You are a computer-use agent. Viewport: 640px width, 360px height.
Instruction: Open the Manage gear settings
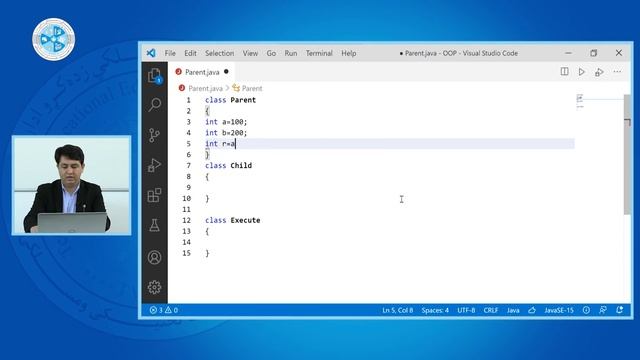tap(154, 287)
